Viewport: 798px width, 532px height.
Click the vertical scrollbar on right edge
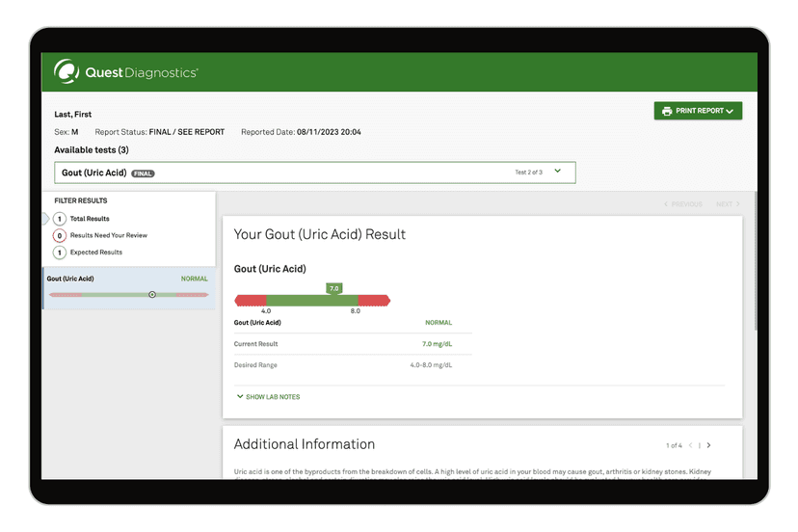(x=755, y=260)
